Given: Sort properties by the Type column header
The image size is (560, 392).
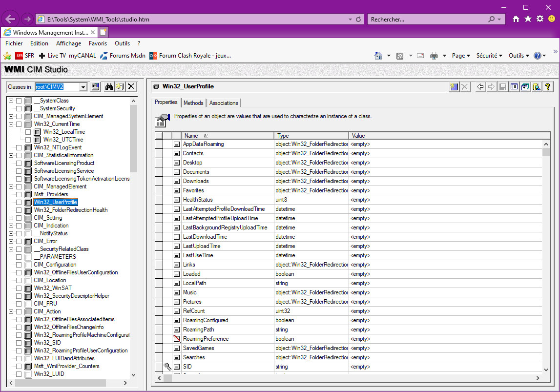Looking at the screenshot, I should [311, 136].
